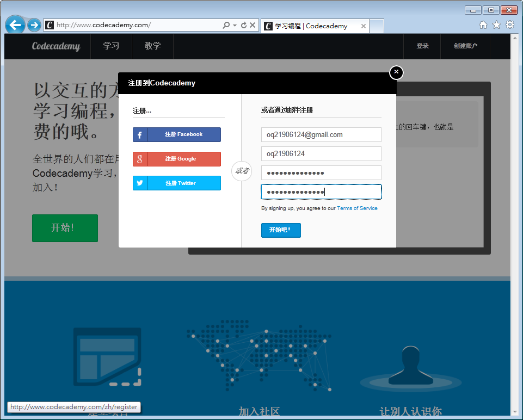Open the 学习 nav menu item
The image size is (523, 420).
click(x=111, y=46)
